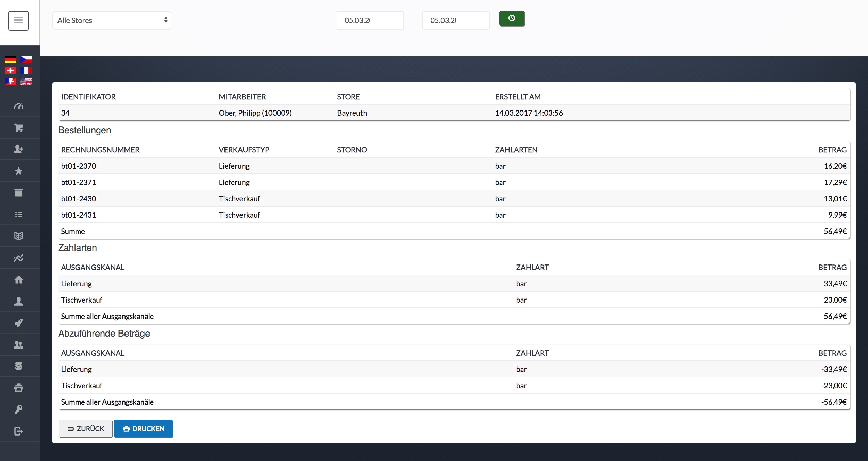868x461 pixels.
Task: Click the creation date 14.03.2017 14:03:56
Action: [529, 113]
